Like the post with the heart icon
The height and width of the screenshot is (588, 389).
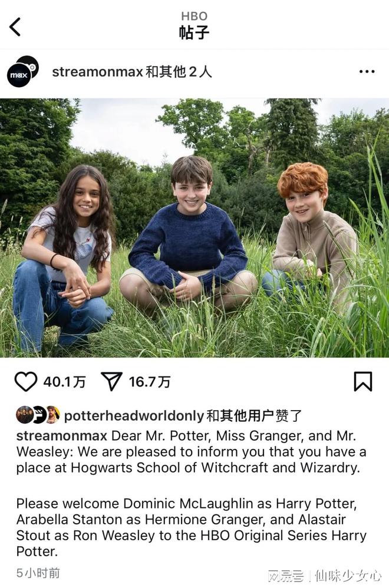pos(26,381)
